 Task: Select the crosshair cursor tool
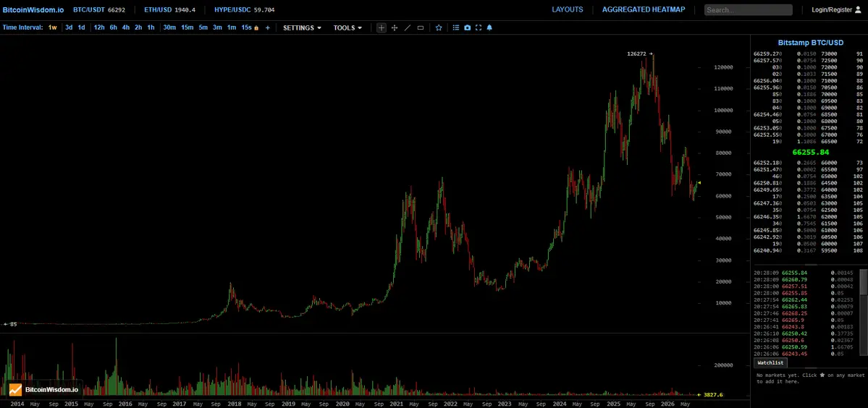click(x=382, y=27)
